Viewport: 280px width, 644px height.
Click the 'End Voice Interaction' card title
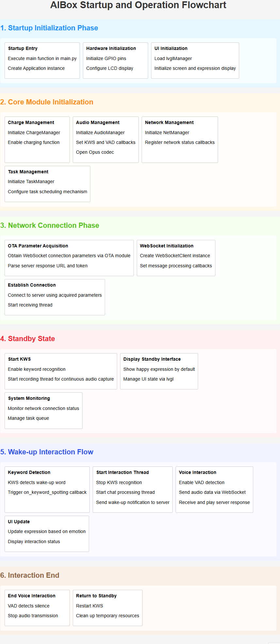pos(32,596)
